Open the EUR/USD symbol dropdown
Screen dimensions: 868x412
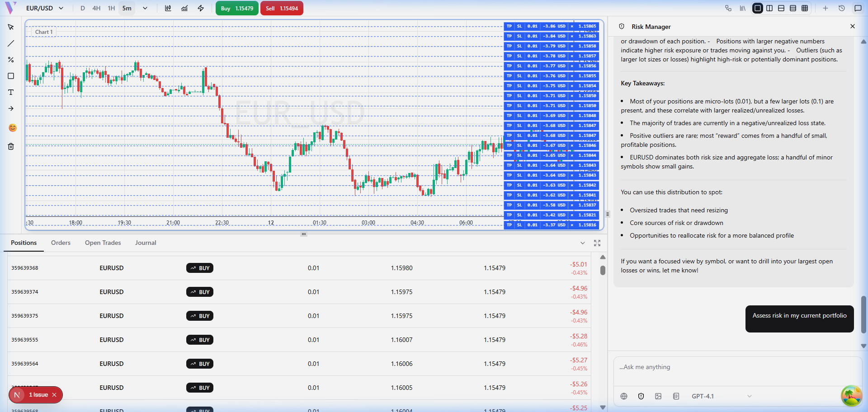point(45,8)
